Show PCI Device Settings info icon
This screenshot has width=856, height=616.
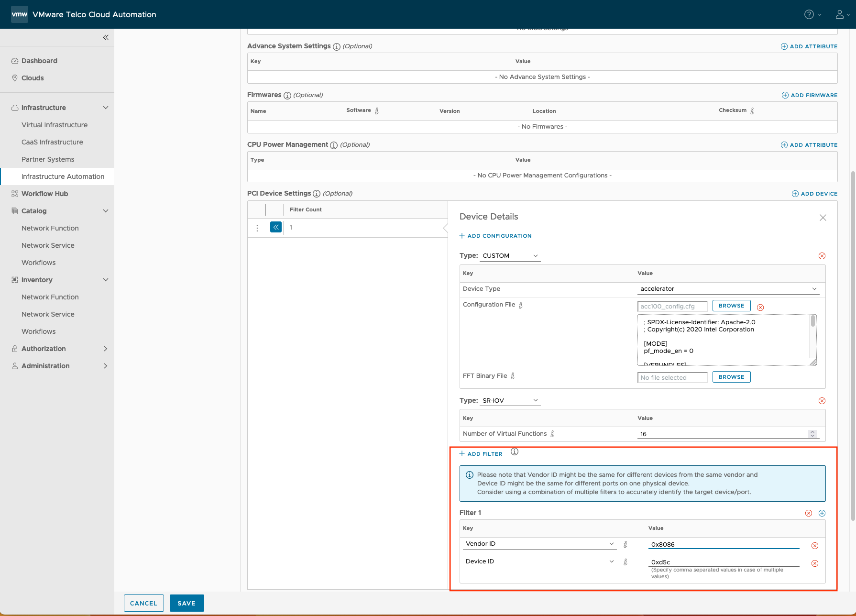[x=317, y=194]
